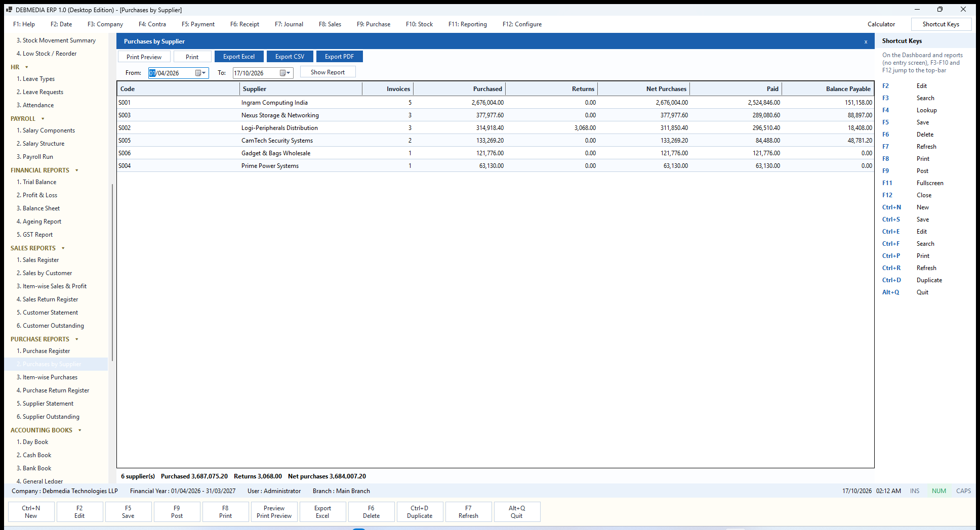Open the F3: Company menu
Screen dimensions: 980x530
105,24
